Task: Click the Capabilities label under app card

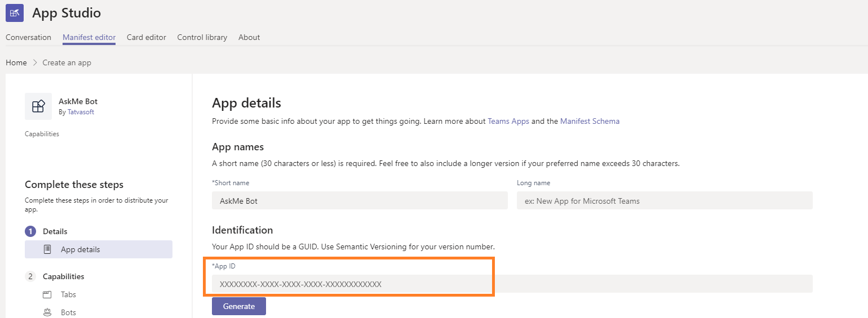Action: pos(42,134)
